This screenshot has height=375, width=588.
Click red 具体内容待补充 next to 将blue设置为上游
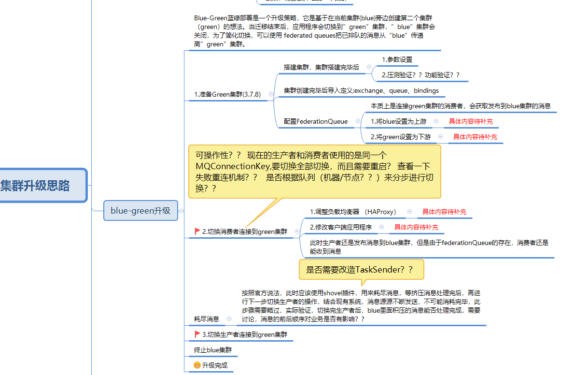(x=471, y=121)
